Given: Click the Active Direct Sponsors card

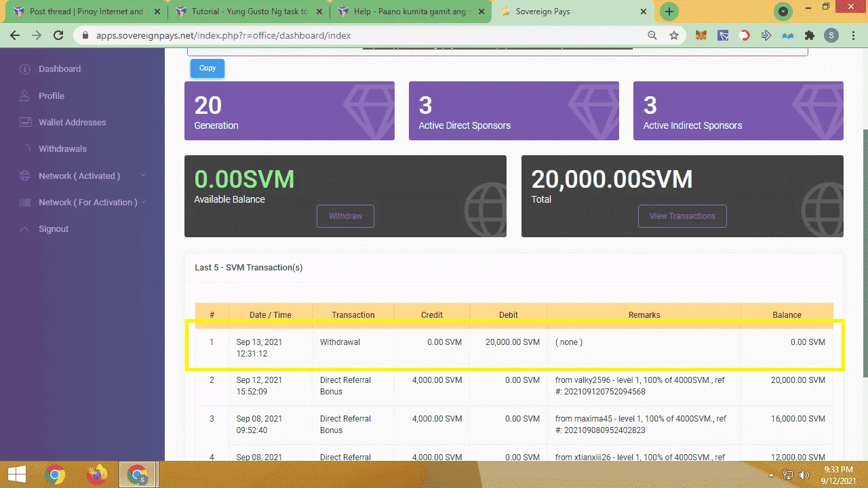Looking at the screenshot, I should 514,111.
